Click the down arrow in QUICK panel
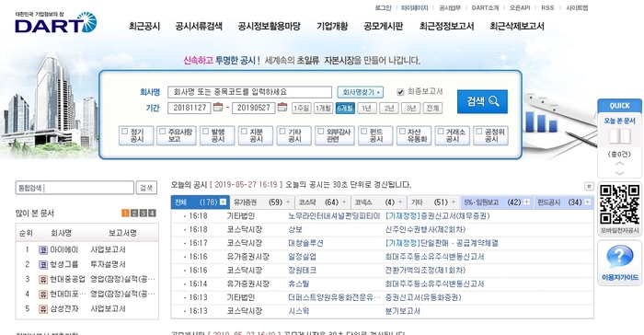644x335 pixels. coord(619,173)
